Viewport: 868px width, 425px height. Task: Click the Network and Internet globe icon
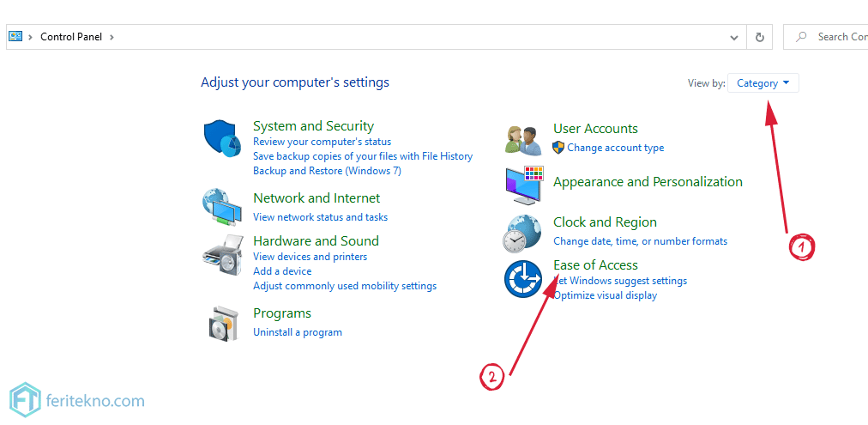tap(222, 207)
